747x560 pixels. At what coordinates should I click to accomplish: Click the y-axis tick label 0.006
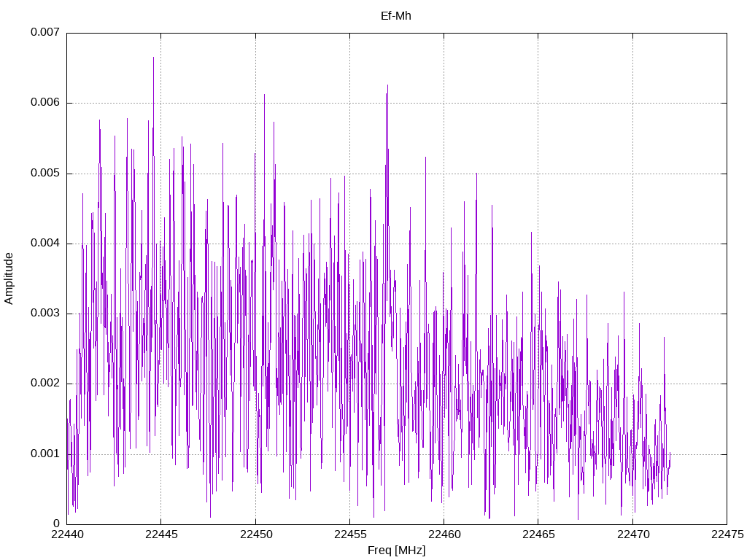tap(45, 102)
